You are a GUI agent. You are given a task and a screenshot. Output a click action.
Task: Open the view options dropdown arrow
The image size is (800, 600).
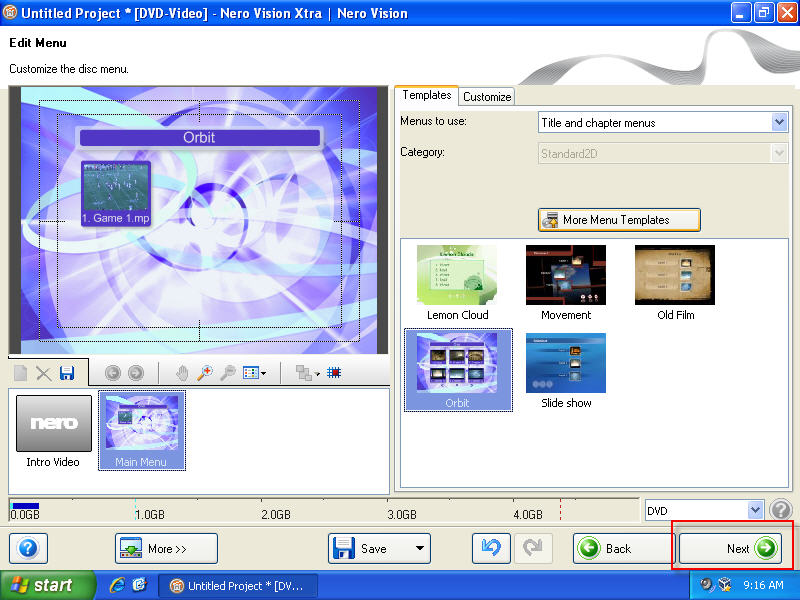(x=263, y=373)
